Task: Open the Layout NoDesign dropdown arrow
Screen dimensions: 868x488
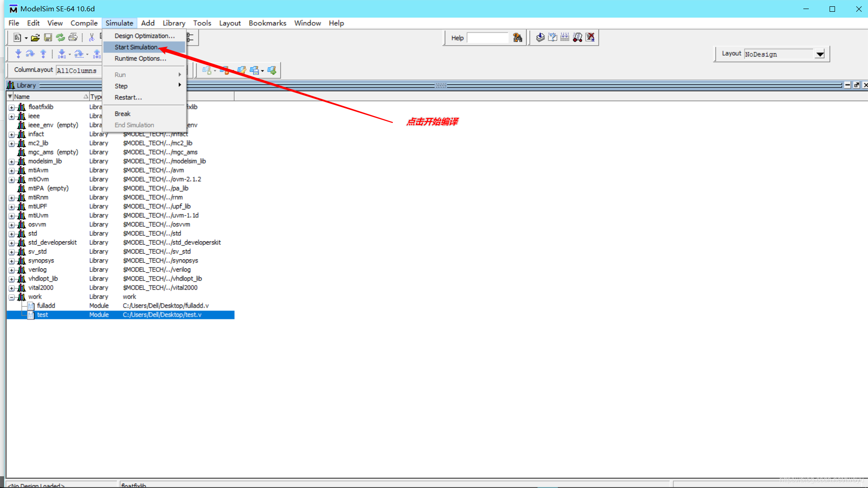Action: 820,54
